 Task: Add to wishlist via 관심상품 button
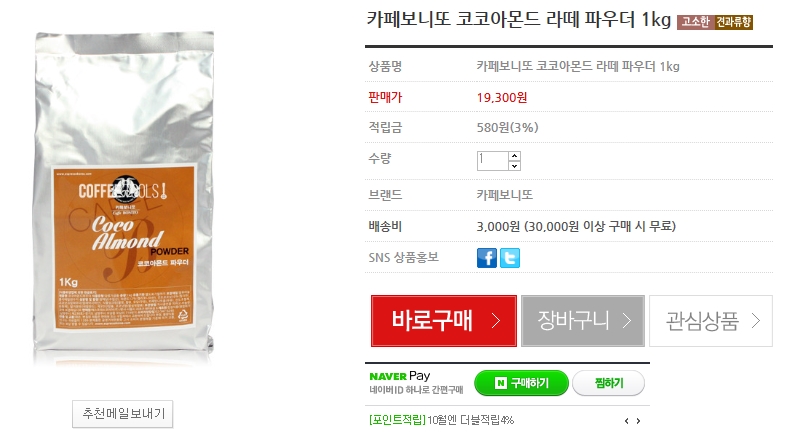(711, 321)
